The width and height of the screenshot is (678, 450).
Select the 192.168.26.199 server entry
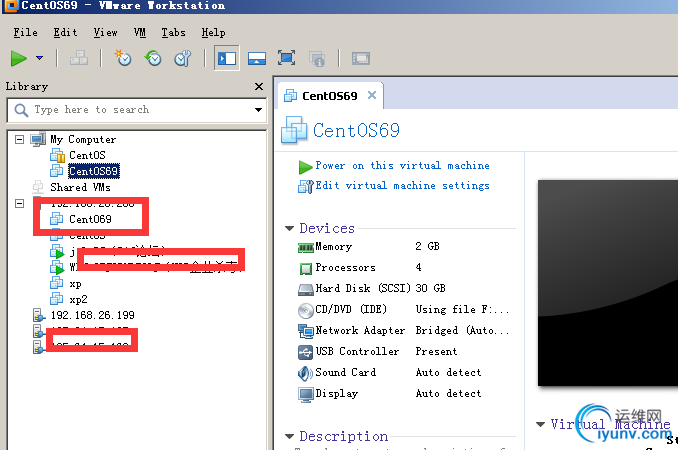point(93,315)
